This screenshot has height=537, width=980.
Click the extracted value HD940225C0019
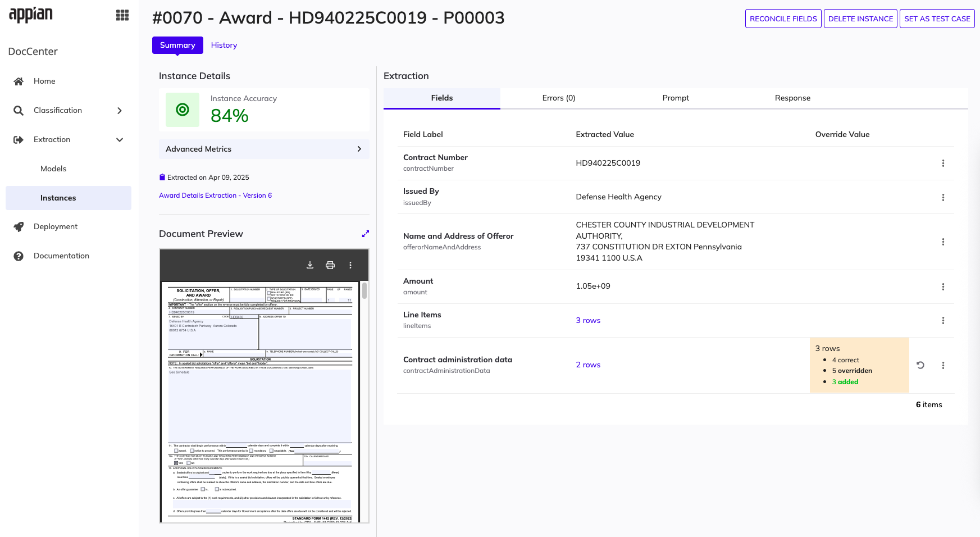tap(608, 163)
